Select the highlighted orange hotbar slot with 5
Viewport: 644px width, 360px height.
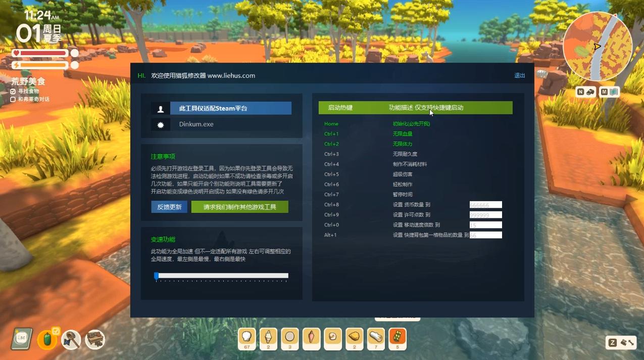click(398, 339)
